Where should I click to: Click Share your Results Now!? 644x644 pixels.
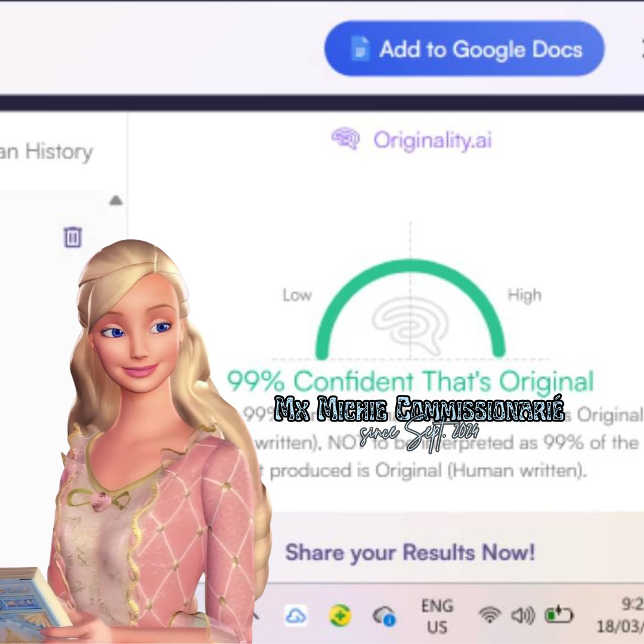click(x=410, y=552)
